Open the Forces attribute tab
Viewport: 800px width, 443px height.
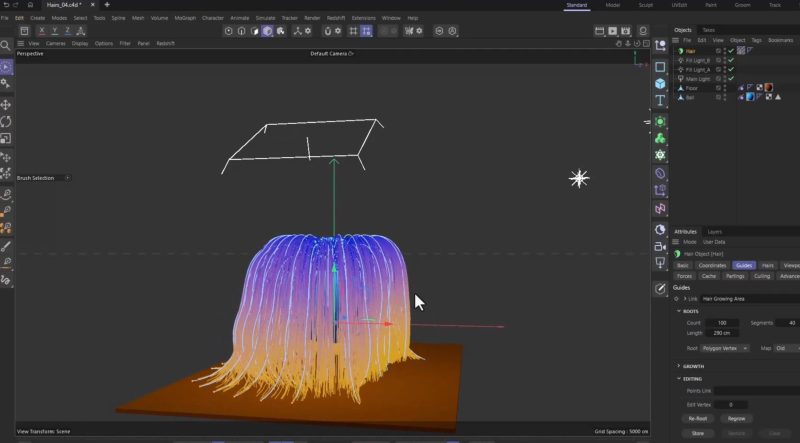coord(684,276)
